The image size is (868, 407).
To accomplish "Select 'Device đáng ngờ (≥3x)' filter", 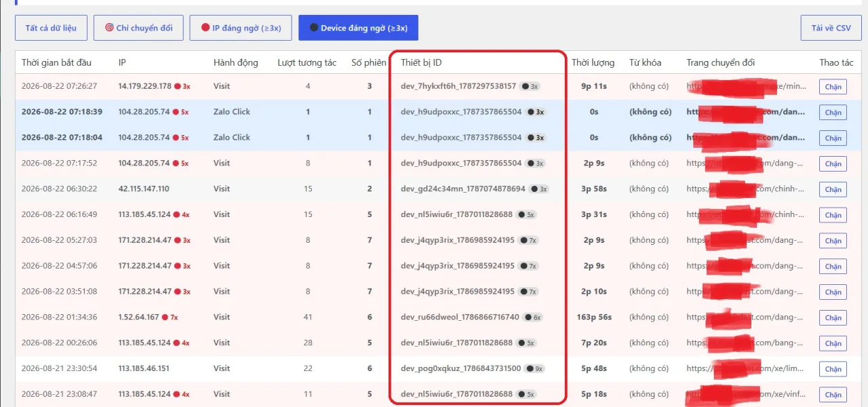I will (x=358, y=28).
